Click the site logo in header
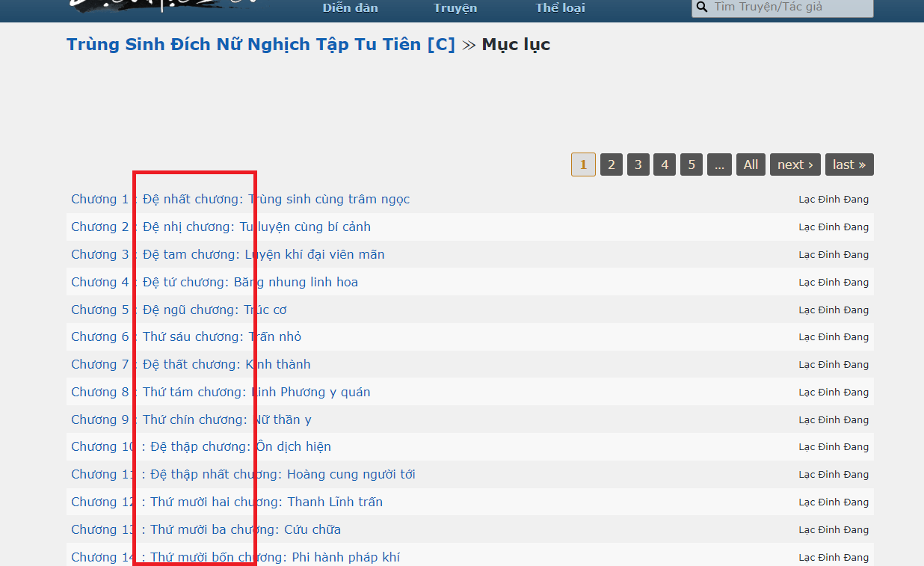This screenshot has width=924, height=566. pyautogui.click(x=164, y=6)
